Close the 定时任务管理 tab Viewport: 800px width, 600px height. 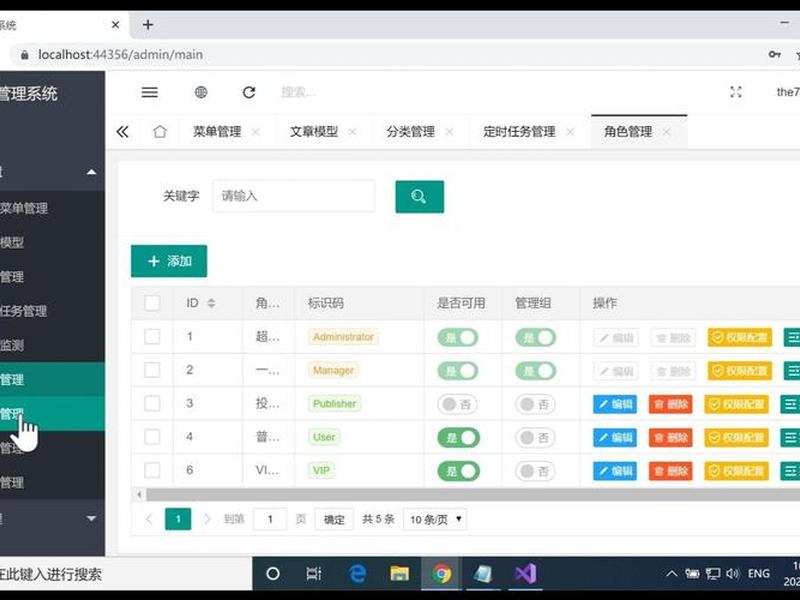(x=570, y=132)
